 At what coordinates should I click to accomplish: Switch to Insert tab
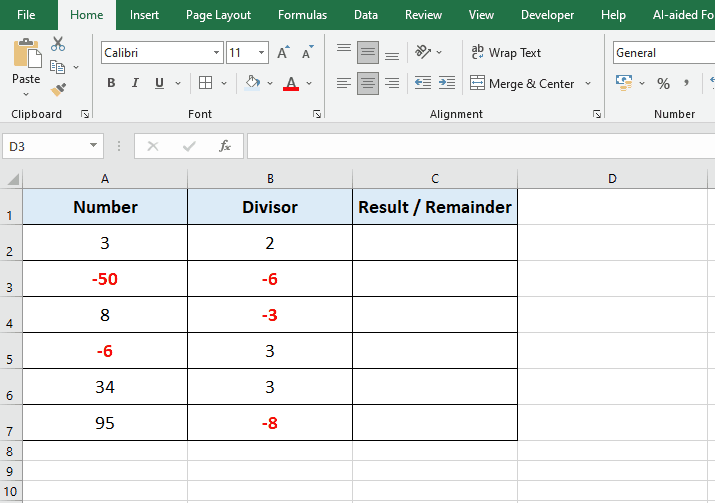pos(144,15)
